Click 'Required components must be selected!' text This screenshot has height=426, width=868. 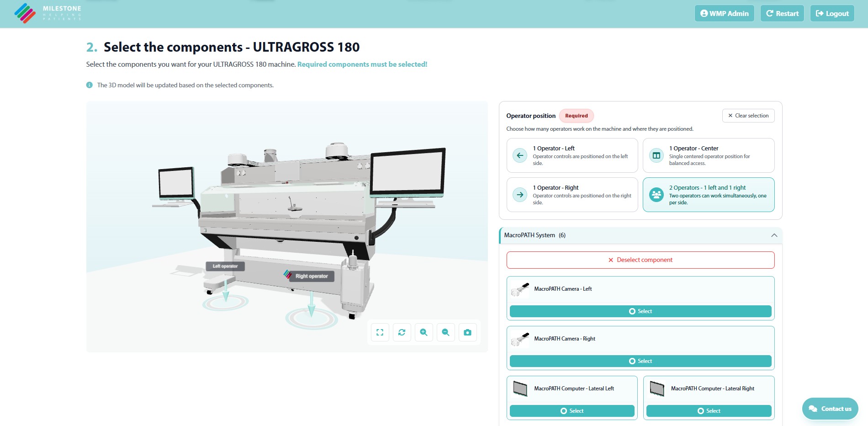click(362, 64)
